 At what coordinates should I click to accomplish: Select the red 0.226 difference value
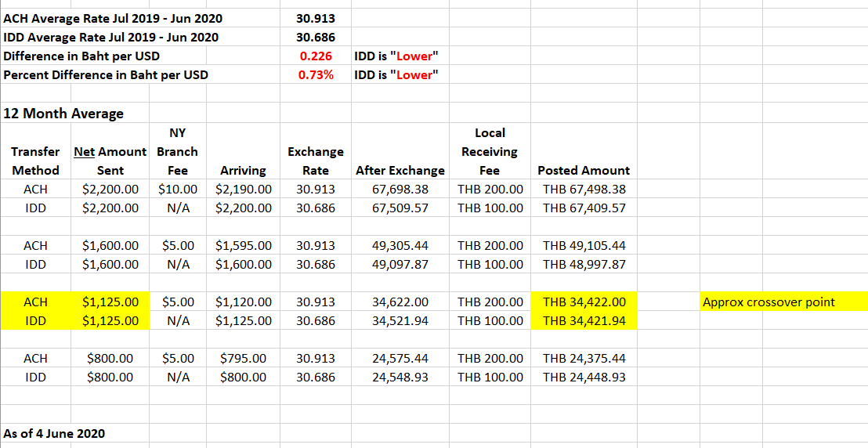tap(316, 56)
